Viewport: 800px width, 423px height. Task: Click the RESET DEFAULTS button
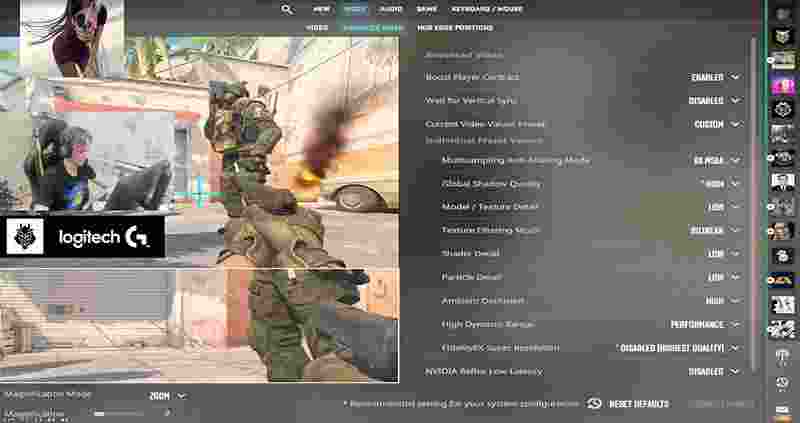[638, 404]
